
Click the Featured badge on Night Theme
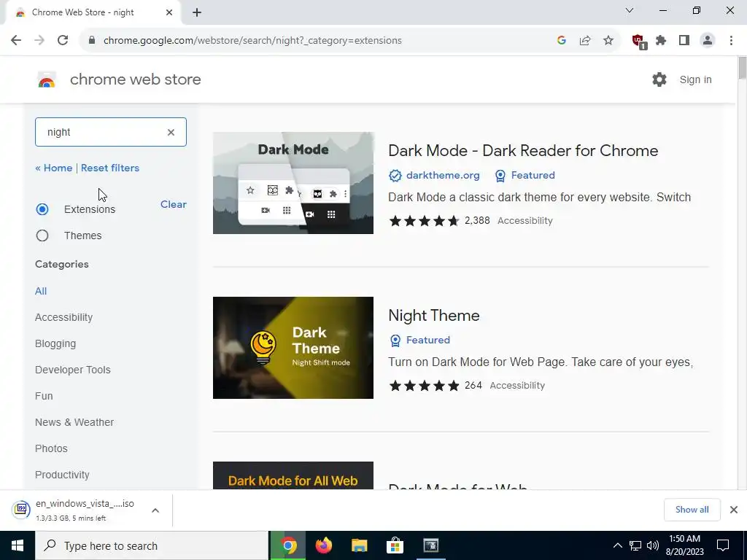[x=420, y=340]
